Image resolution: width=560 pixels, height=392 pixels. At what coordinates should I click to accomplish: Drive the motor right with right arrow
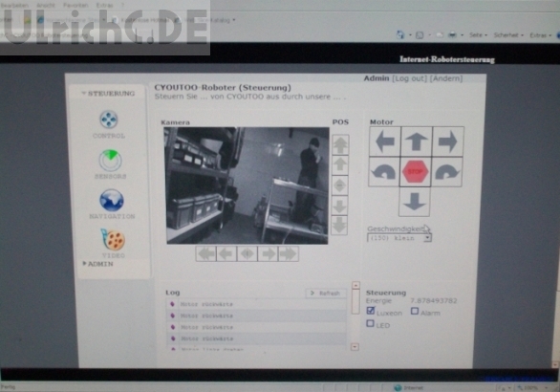tap(447, 142)
